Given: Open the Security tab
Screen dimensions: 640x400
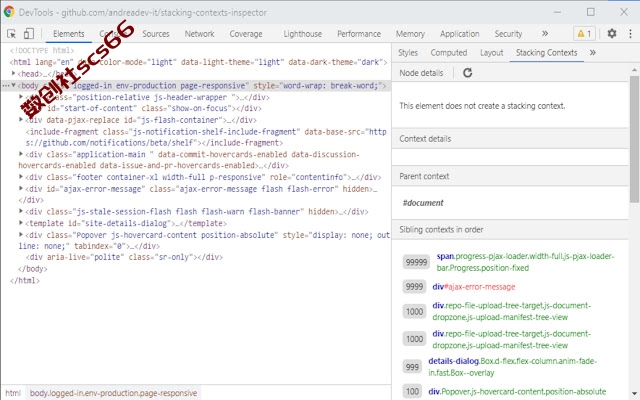Looking at the screenshot, I should [x=508, y=34].
